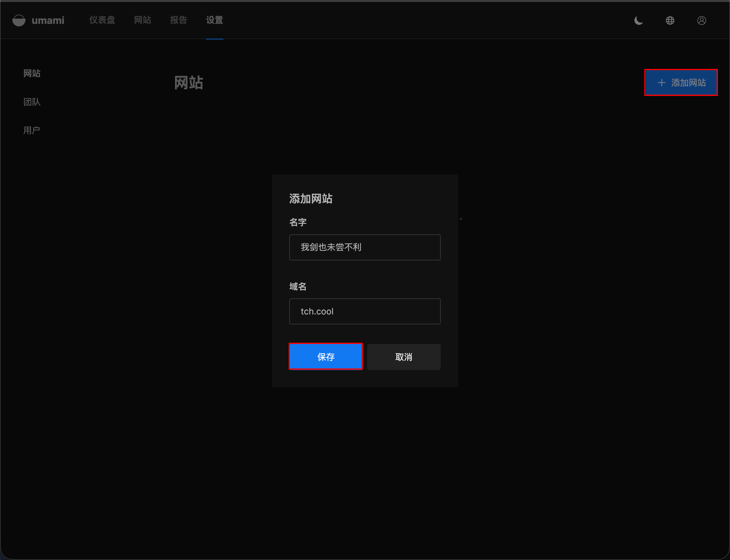Open user profile account icon
This screenshot has width=730, height=560.
coord(701,21)
